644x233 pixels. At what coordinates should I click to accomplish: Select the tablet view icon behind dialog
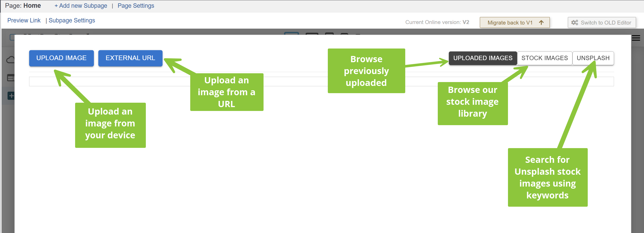click(329, 34)
